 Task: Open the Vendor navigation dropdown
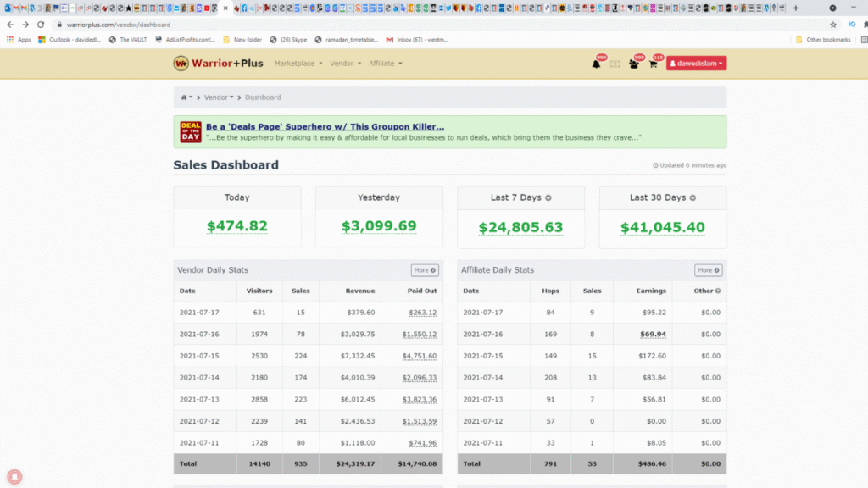tap(345, 64)
